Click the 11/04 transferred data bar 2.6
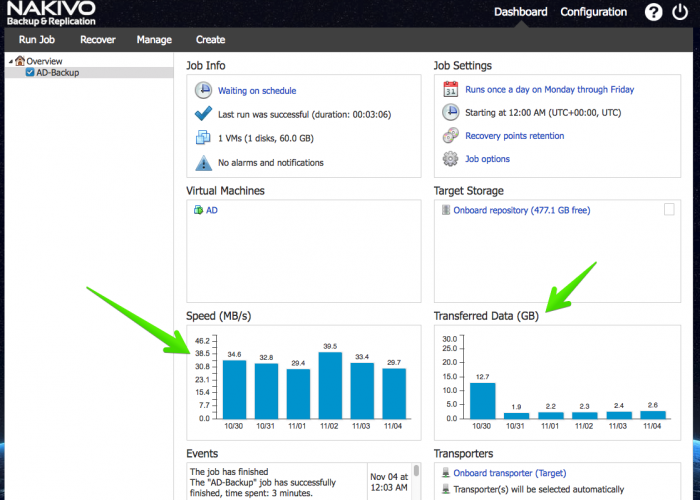 [653, 415]
